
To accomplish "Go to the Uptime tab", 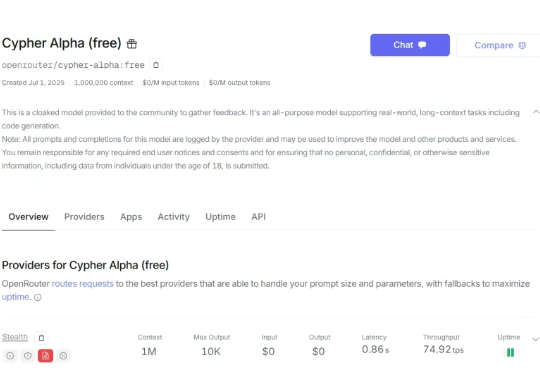I will (x=220, y=217).
